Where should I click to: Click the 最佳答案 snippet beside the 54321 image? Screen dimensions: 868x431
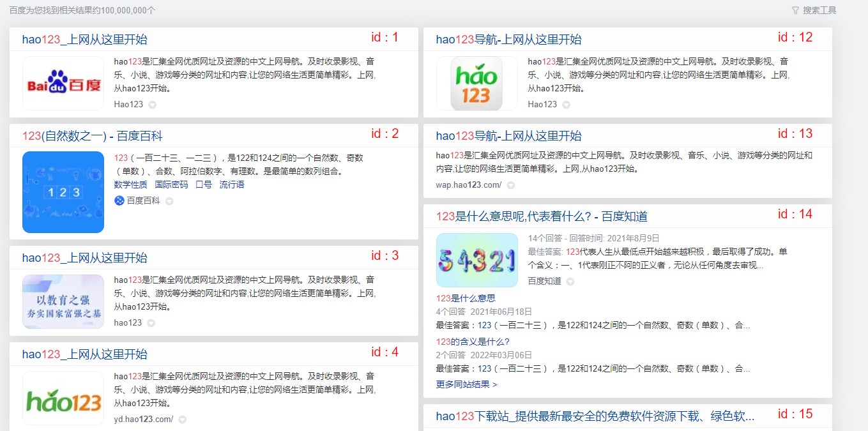tap(658, 258)
